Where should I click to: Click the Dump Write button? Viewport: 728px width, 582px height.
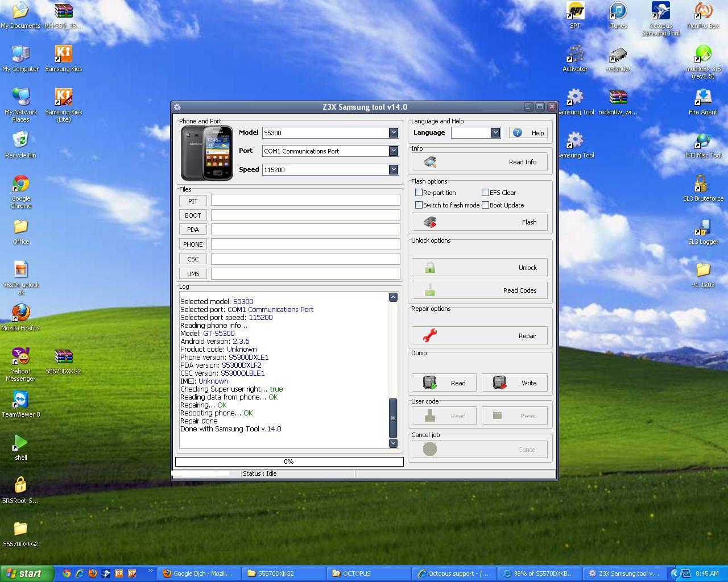(515, 383)
